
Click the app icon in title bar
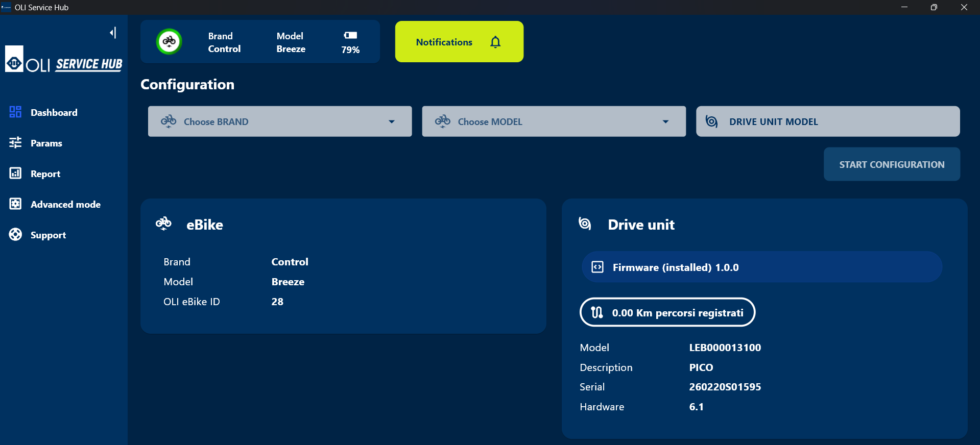pos(6,7)
